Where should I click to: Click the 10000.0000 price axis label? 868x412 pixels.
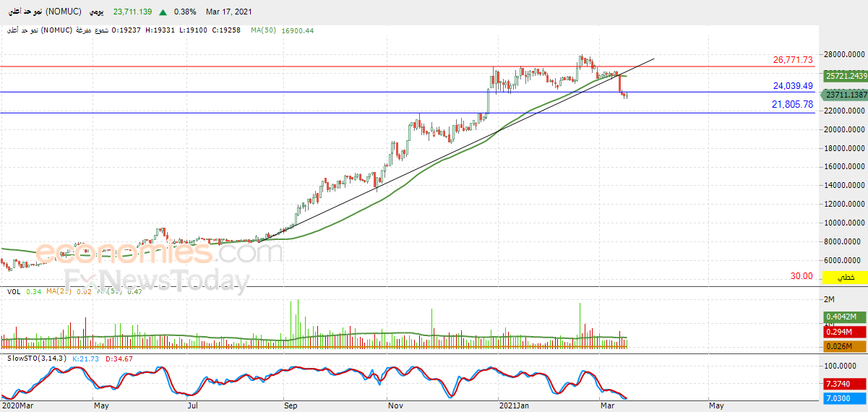pyautogui.click(x=845, y=223)
